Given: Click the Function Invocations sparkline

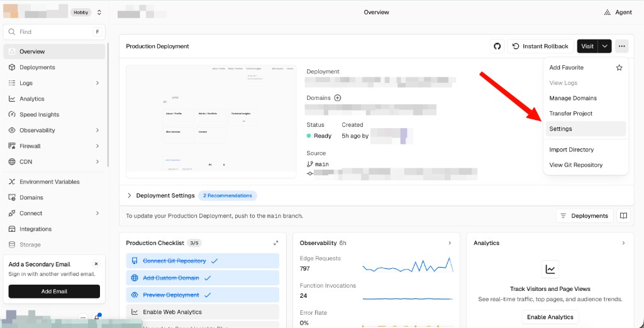Looking at the screenshot, I should 408,299.
